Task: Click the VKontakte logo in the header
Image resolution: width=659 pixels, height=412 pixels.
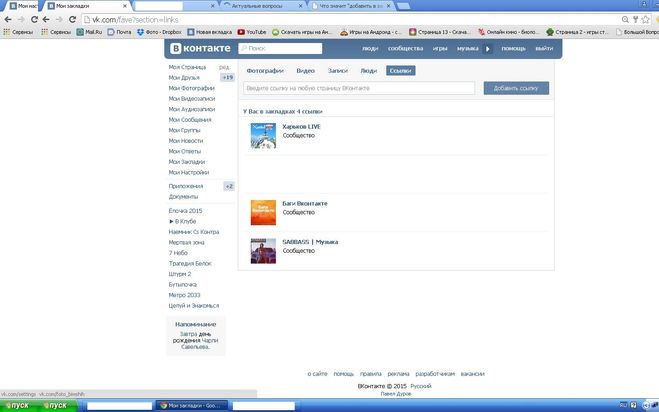Action: click(x=201, y=48)
